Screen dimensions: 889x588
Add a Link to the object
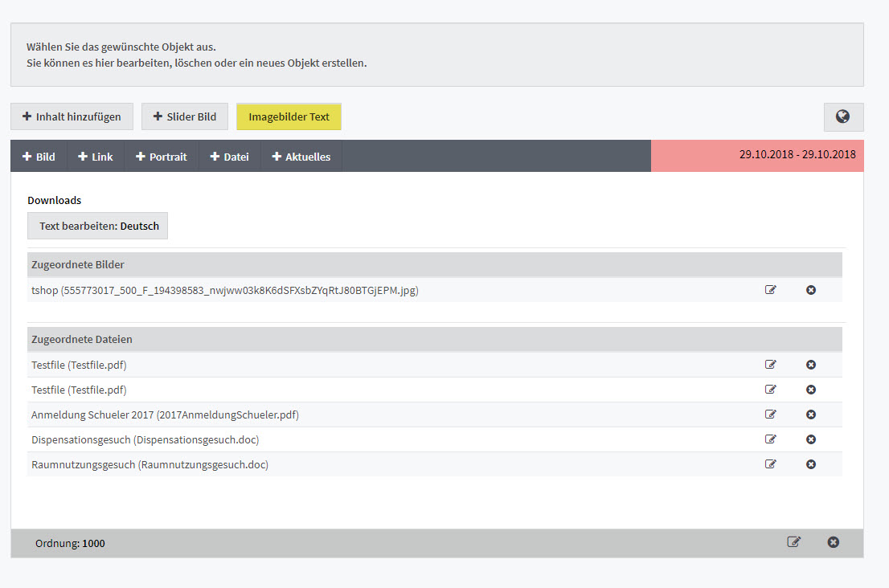point(95,157)
